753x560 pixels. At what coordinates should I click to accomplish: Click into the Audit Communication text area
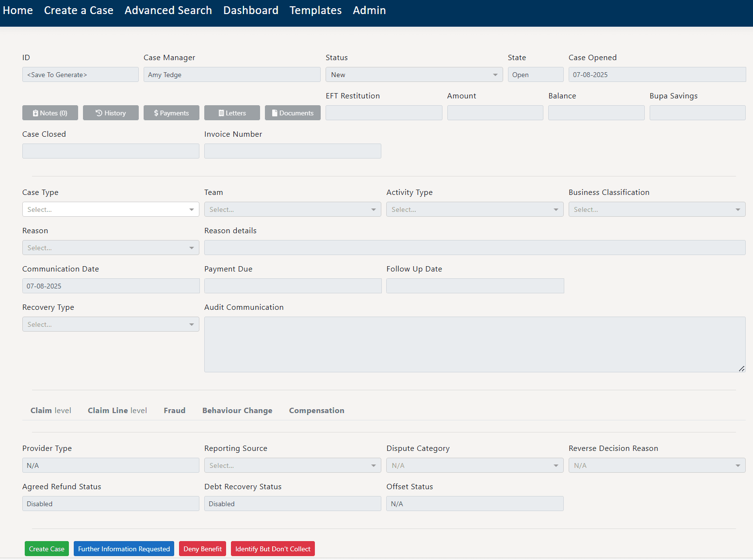tap(475, 344)
